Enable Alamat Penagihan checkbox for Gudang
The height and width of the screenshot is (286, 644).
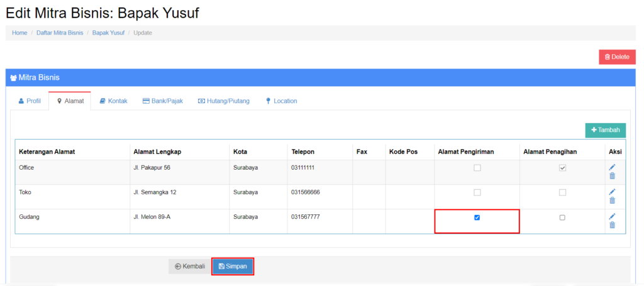(x=562, y=217)
